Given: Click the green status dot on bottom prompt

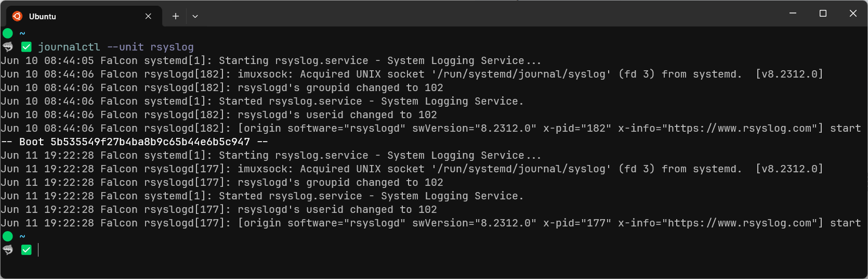Looking at the screenshot, I should pos(7,236).
